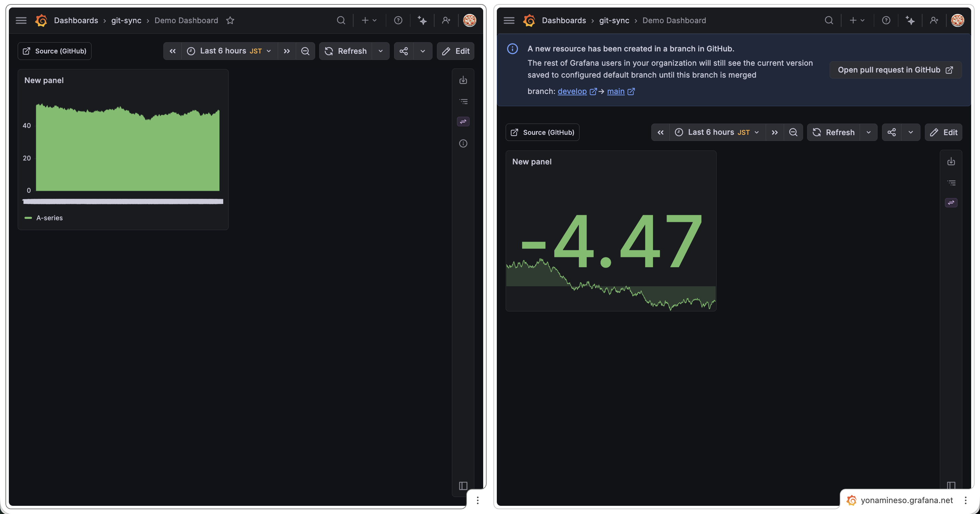Viewport: 980px width, 514px height.
Task: Click the export download icon in left sidebar
Action: click(x=463, y=80)
